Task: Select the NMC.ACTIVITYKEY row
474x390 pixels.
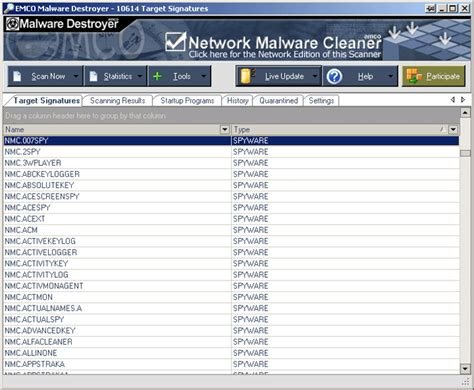Action: [231, 264]
